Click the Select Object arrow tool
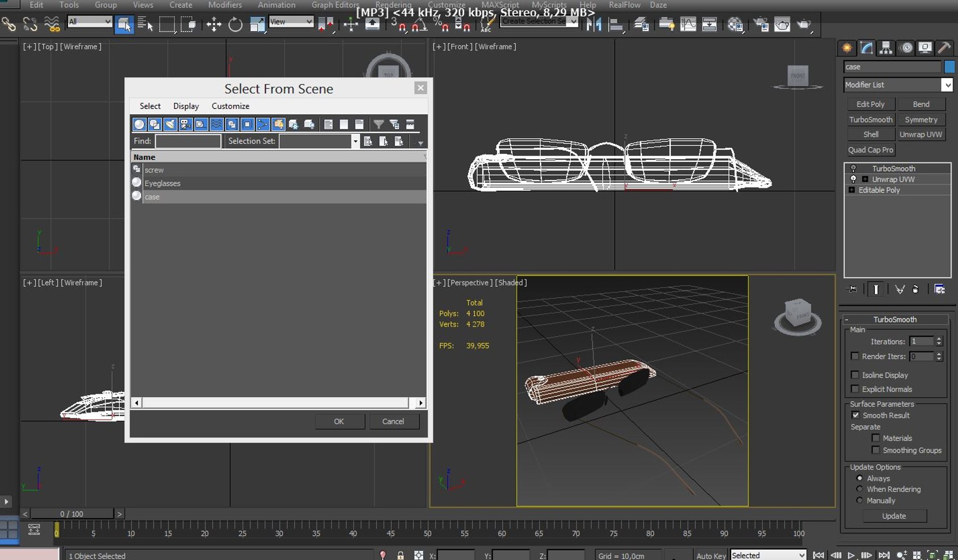958x560 pixels. [124, 24]
